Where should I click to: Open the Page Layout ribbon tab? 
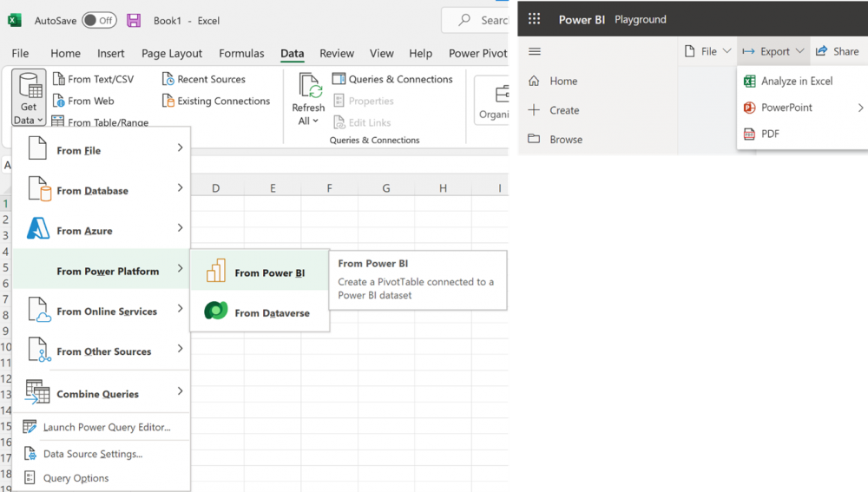pos(172,53)
